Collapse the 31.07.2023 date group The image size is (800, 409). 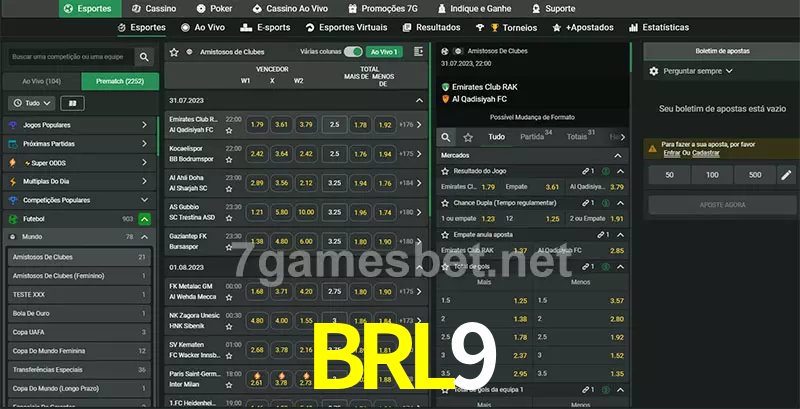(419, 100)
